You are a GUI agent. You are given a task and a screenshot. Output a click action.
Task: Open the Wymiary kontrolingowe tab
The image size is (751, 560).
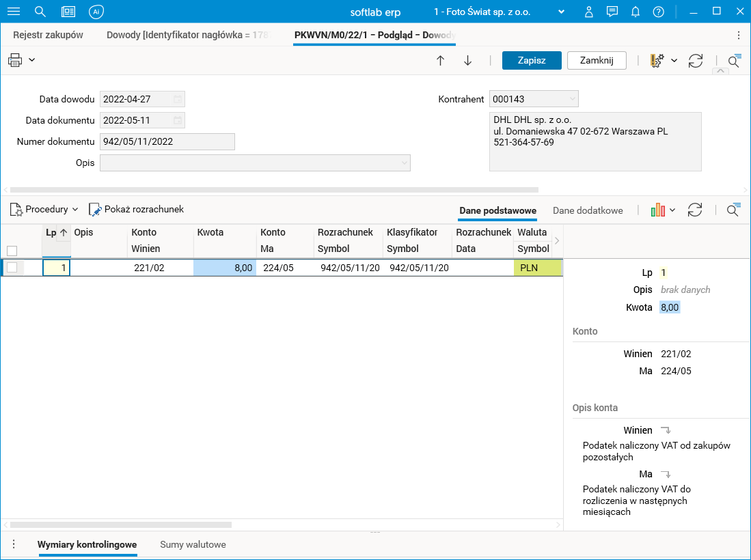click(x=87, y=545)
